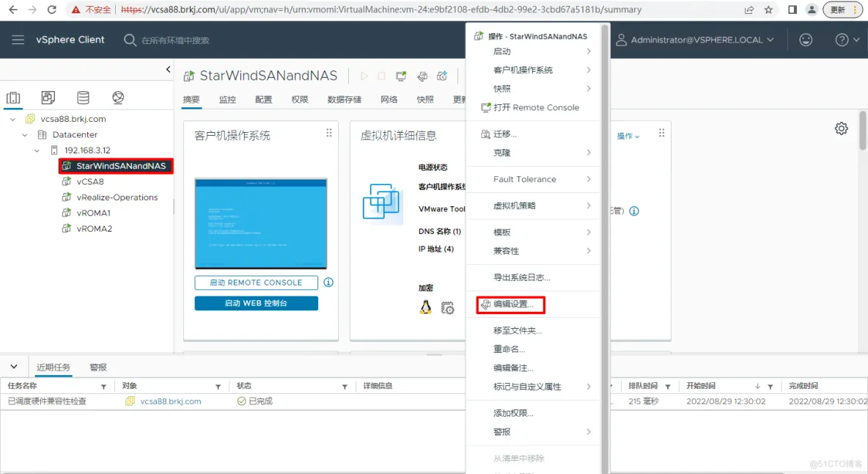Open Hosts and Clusters inventory view
The width and height of the screenshot is (868, 474).
[x=13, y=98]
